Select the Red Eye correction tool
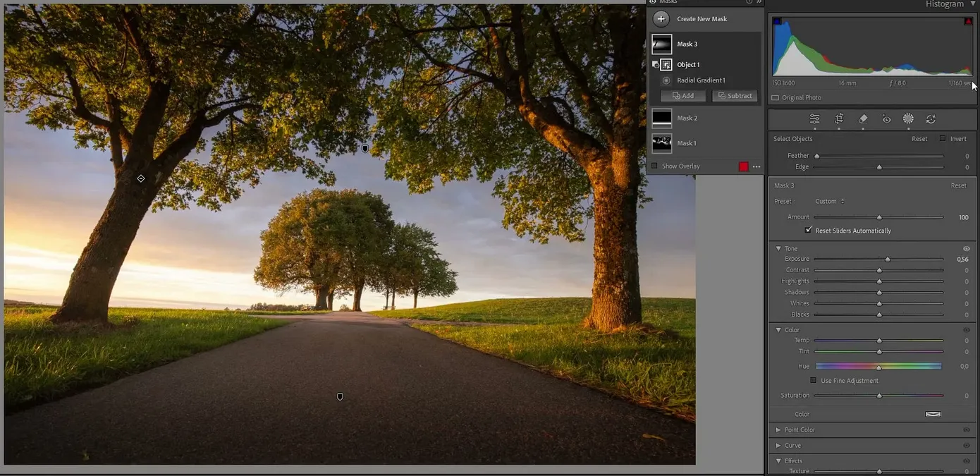This screenshot has width=980, height=476. click(886, 119)
